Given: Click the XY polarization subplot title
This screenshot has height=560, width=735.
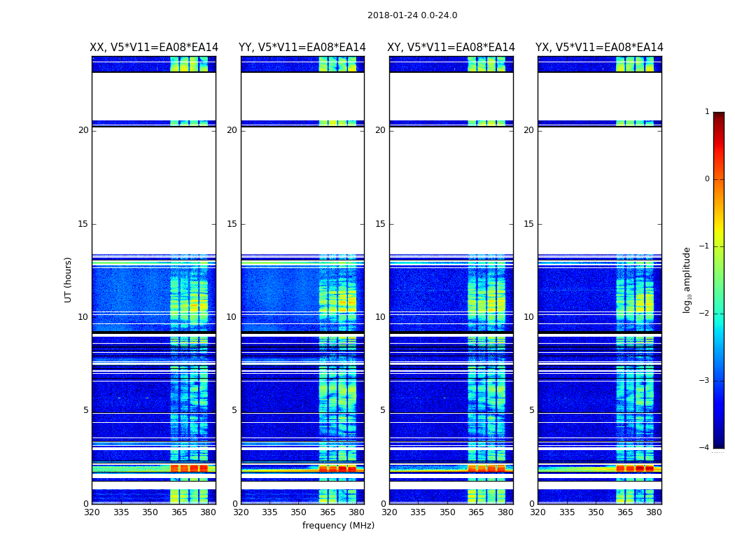Looking at the screenshot, I should coord(451,48).
